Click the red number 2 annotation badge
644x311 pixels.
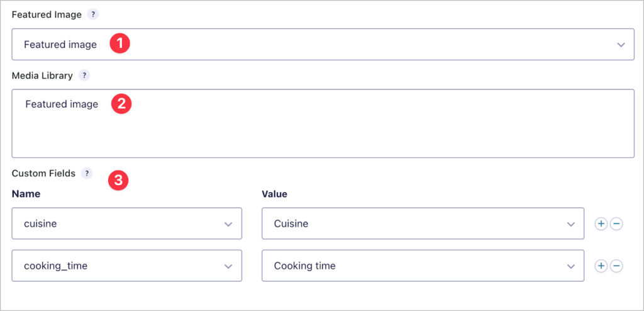(x=121, y=104)
